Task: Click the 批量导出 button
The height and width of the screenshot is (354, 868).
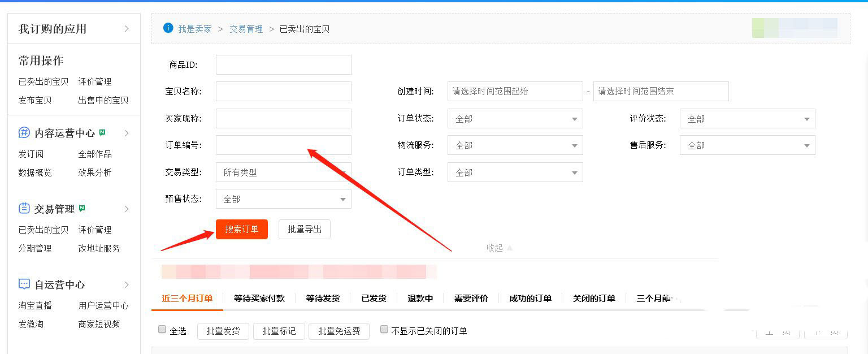Action: click(305, 229)
